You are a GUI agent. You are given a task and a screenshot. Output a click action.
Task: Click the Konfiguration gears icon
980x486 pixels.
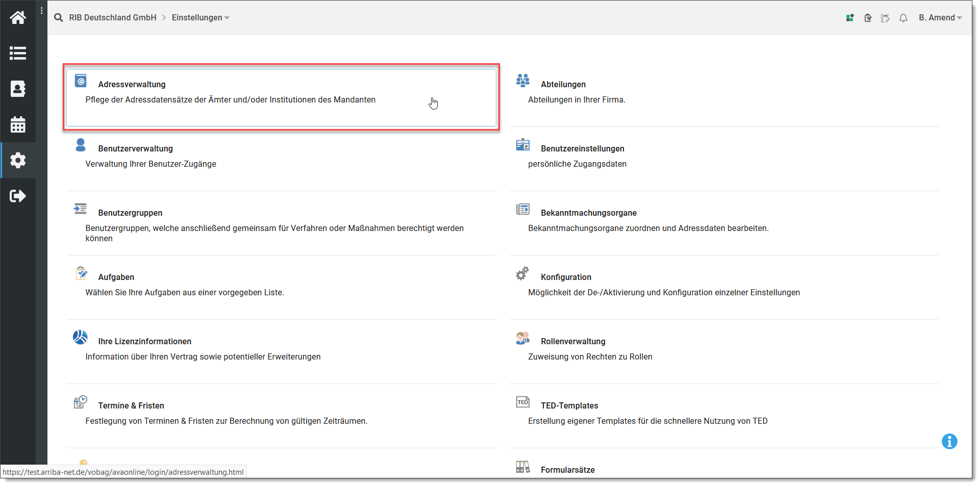pyautogui.click(x=522, y=273)
